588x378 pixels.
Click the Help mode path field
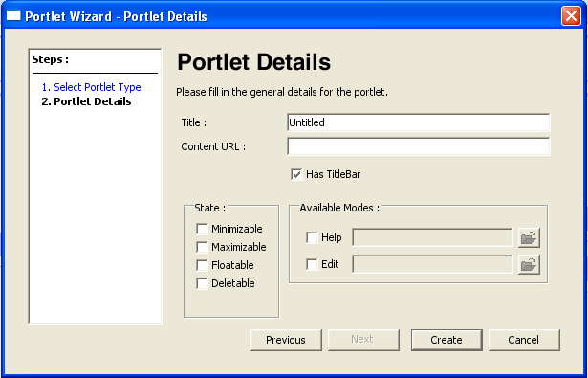coord(432,237)
